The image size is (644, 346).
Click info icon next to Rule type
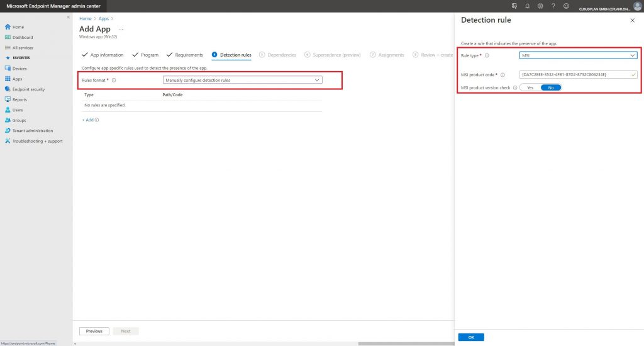point(487,55)
